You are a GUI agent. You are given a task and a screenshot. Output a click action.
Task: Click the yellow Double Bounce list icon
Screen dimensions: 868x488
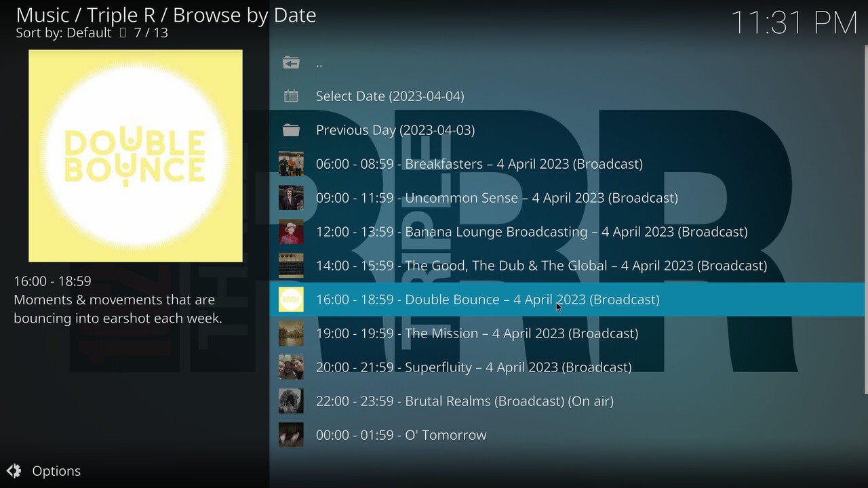point(291,300)
